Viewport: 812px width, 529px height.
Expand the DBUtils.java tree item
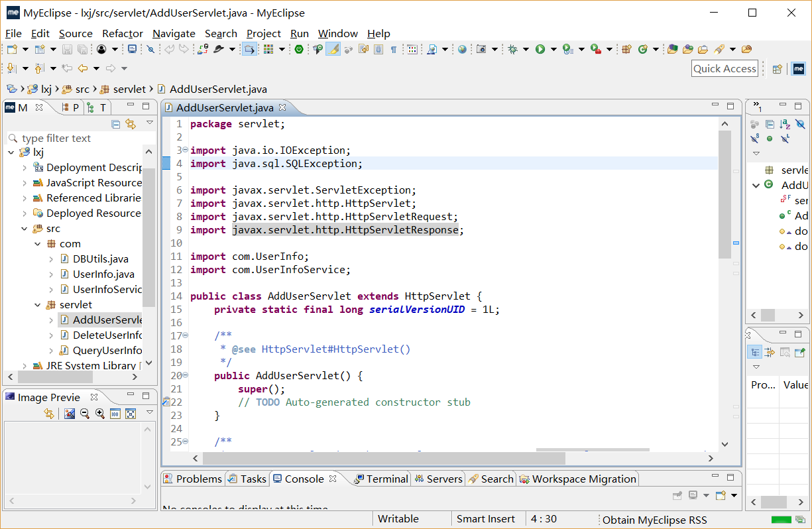[x=52, y=259]
